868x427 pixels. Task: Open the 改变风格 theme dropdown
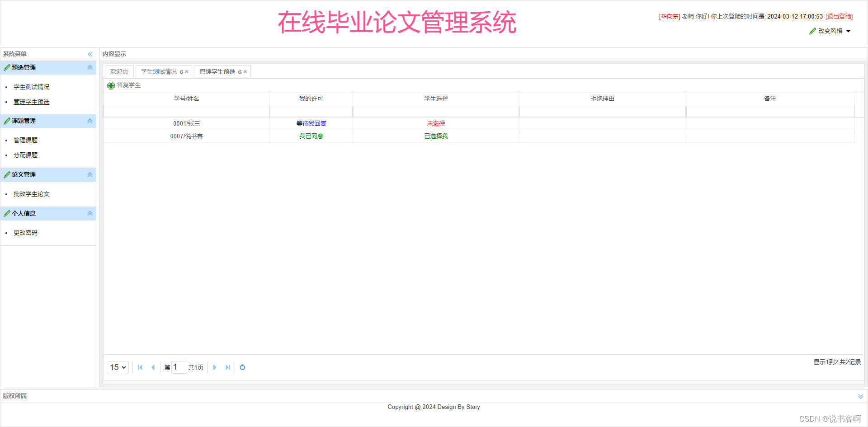(830, 31)
